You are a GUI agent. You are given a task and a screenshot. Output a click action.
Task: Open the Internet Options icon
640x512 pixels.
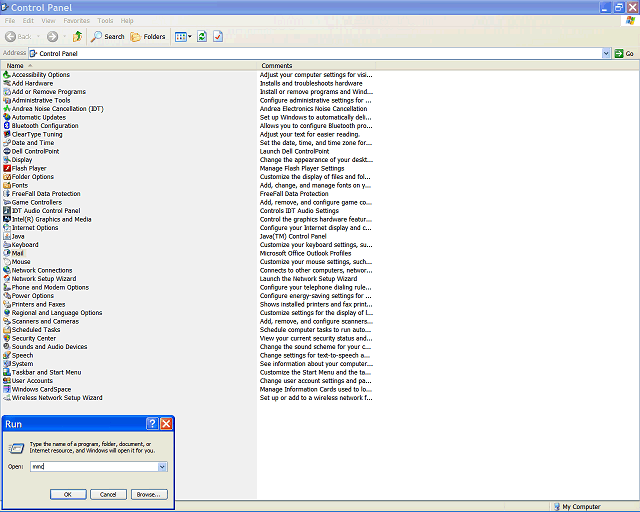(x=7, y=228)
